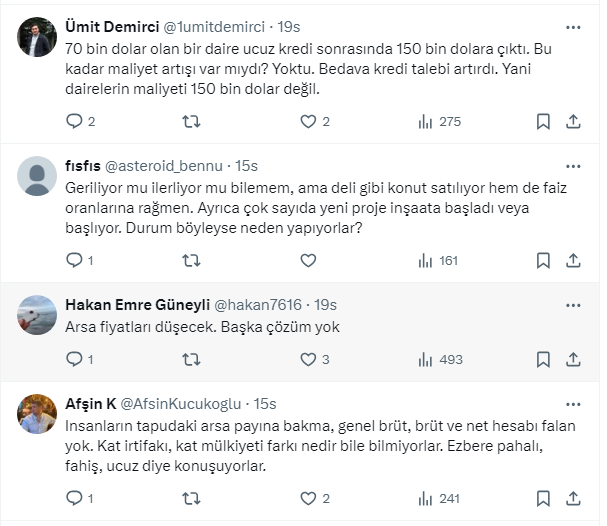
Task: Share Ümit Demirci's tweet
Action: click(x=574, y=122)
